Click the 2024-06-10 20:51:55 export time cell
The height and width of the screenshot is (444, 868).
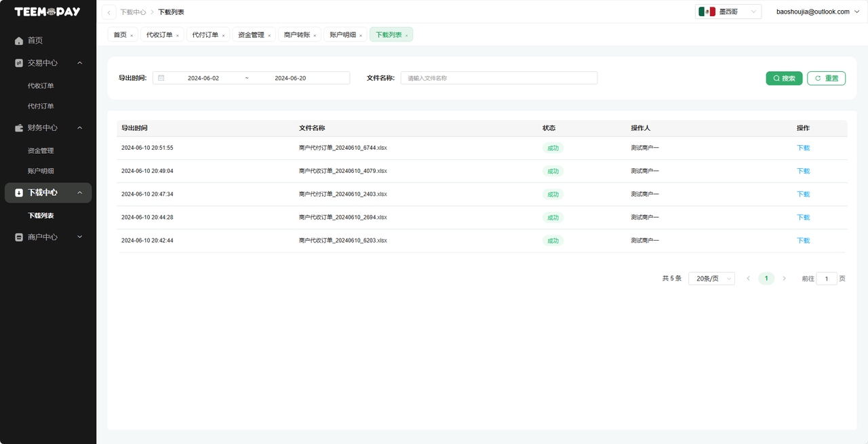(x=147, y=148)
